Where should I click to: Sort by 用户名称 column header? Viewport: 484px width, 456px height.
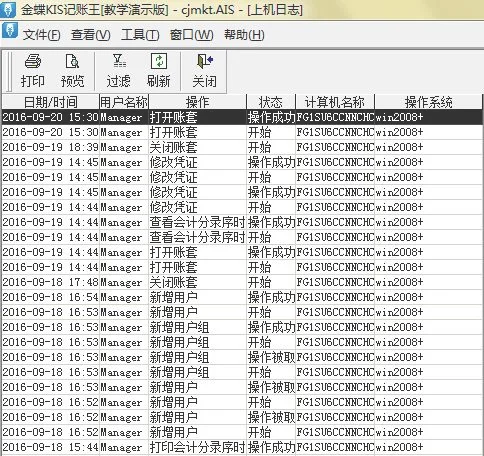(x=124, y=102)
